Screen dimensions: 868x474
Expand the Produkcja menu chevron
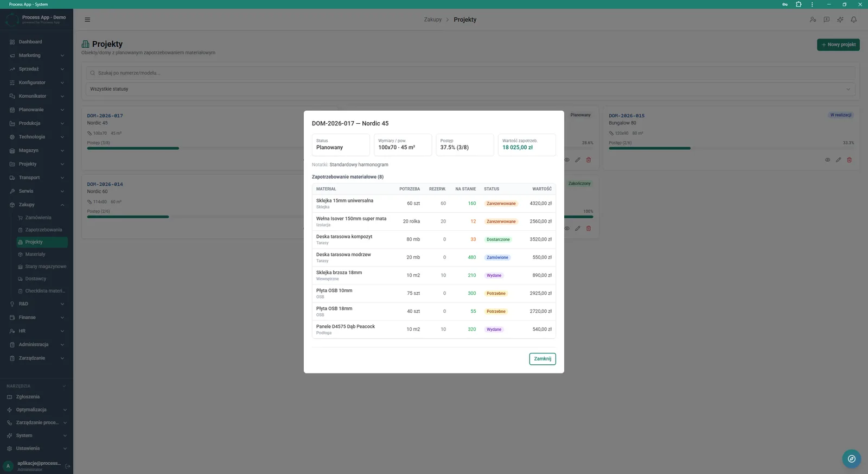[x=62, y=123]
